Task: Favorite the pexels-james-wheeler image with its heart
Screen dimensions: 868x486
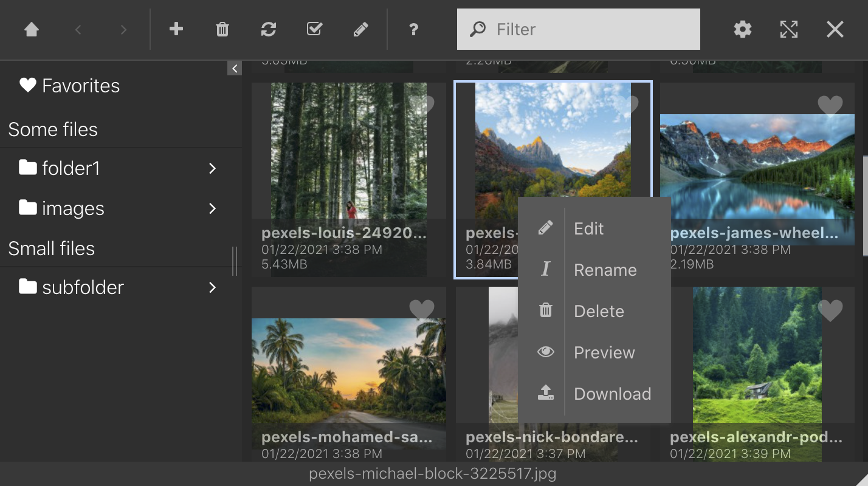Action: pos(830,106)
